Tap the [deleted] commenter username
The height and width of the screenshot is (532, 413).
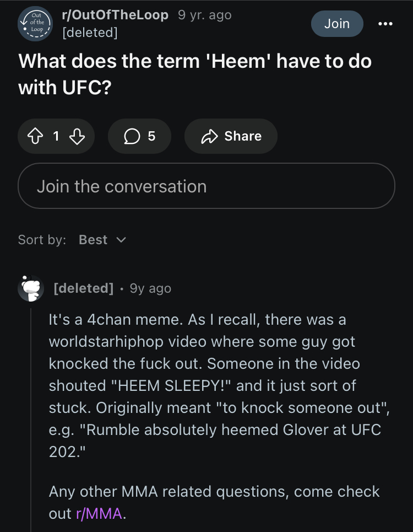tap(83, 288)
